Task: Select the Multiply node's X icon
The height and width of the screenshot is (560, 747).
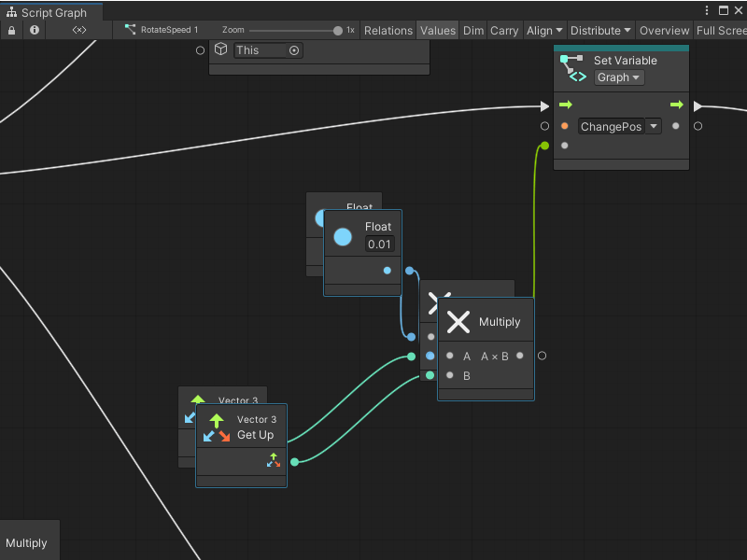Action: point(458,322)
